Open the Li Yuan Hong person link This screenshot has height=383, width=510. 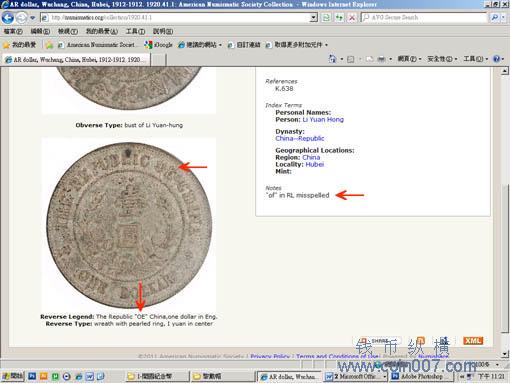pos(323,119)
